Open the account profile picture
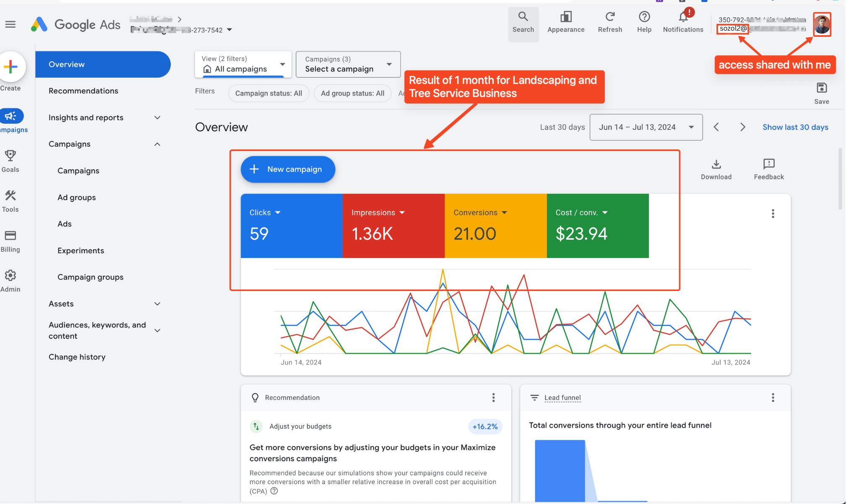This screenshot has width=859, height=504. coord(822,24)
